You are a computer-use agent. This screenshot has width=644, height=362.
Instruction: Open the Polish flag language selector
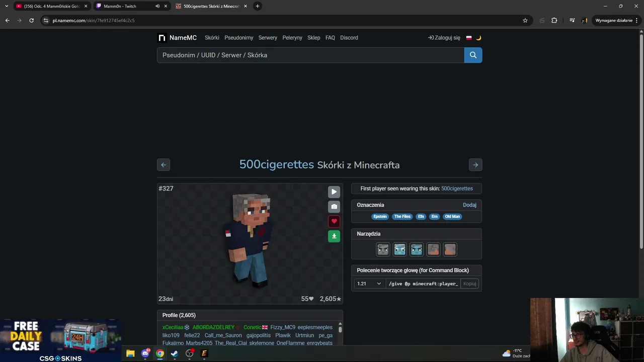pos(469,38)
